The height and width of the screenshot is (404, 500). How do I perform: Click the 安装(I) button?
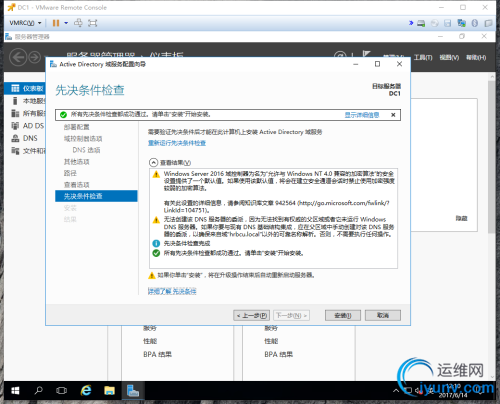343,315
